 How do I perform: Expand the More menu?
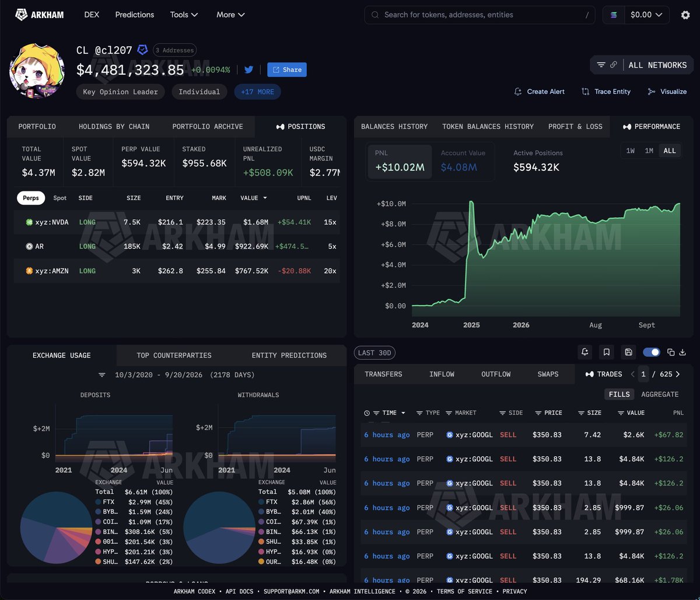tap(230, 15)
